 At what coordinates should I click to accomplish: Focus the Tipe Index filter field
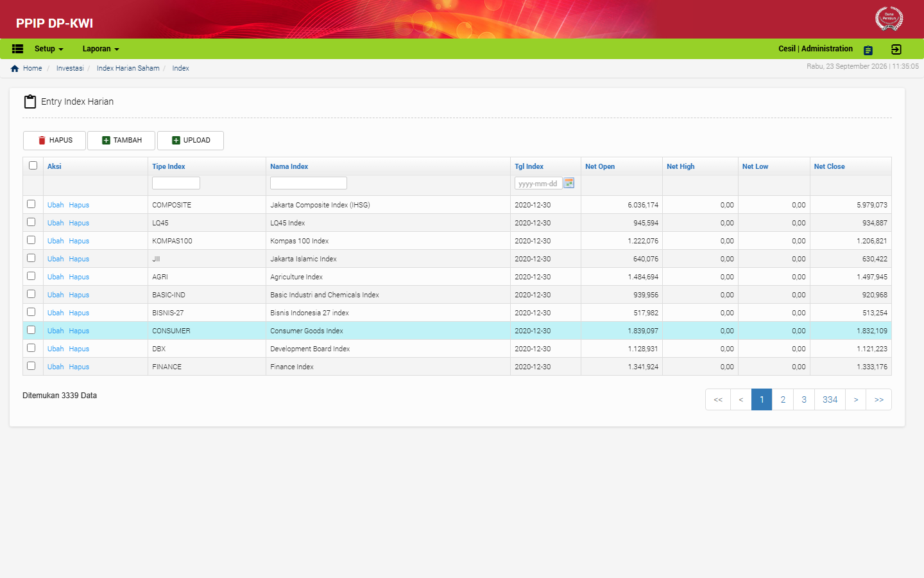point(176,183)
